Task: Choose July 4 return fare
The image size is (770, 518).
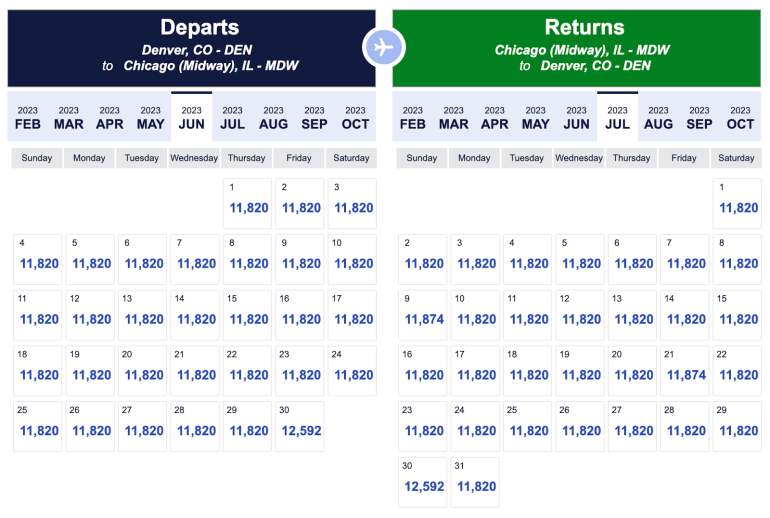Action: [x=529, y=259]
